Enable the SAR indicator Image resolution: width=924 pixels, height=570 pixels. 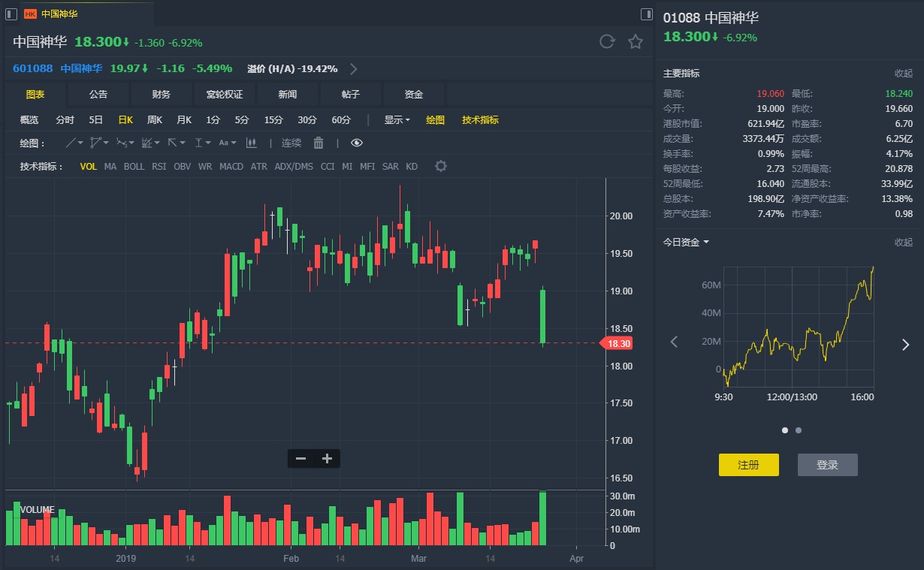click(x=391, y=166)
